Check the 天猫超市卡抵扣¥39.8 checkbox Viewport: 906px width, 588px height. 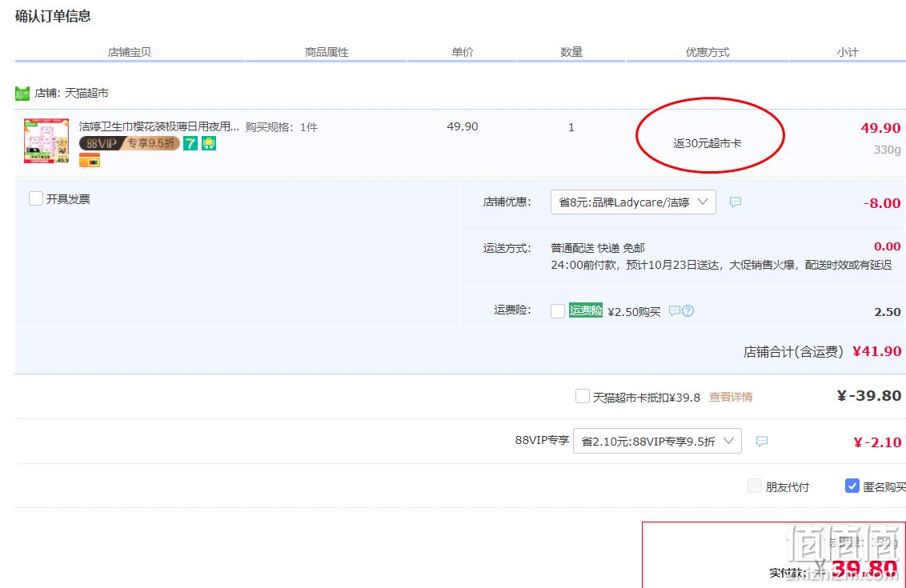click(583, 396)
